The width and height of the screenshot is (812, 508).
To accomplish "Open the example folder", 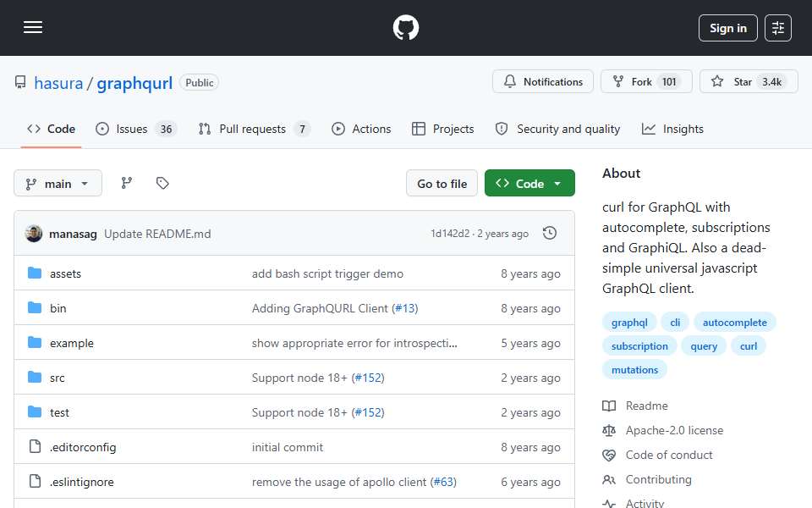I will pyautogui.click(x=71, y=343).
